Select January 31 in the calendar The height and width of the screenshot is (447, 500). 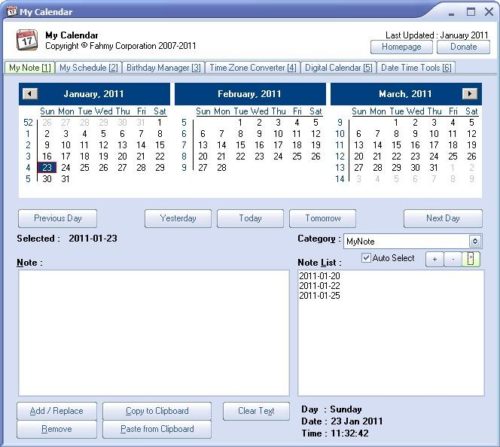click(x=66, y=179)
